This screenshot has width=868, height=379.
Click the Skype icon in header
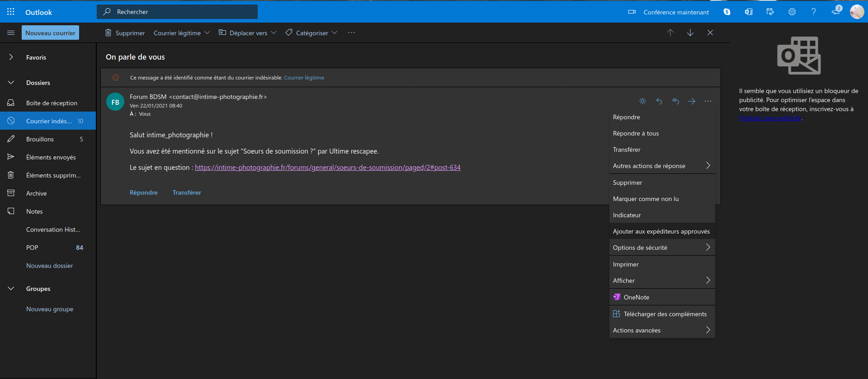point(727,12)
